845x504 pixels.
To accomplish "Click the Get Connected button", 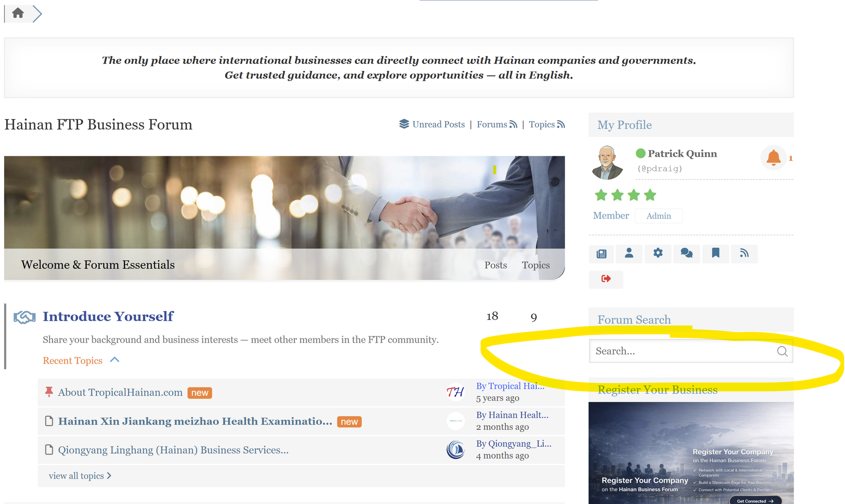I will (755, 501).
